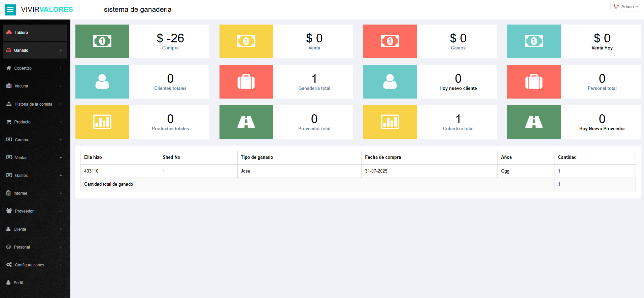Click the teal Venta Hoy tile
The height and width of the screenshot is (298, 644).
(534, 41)
